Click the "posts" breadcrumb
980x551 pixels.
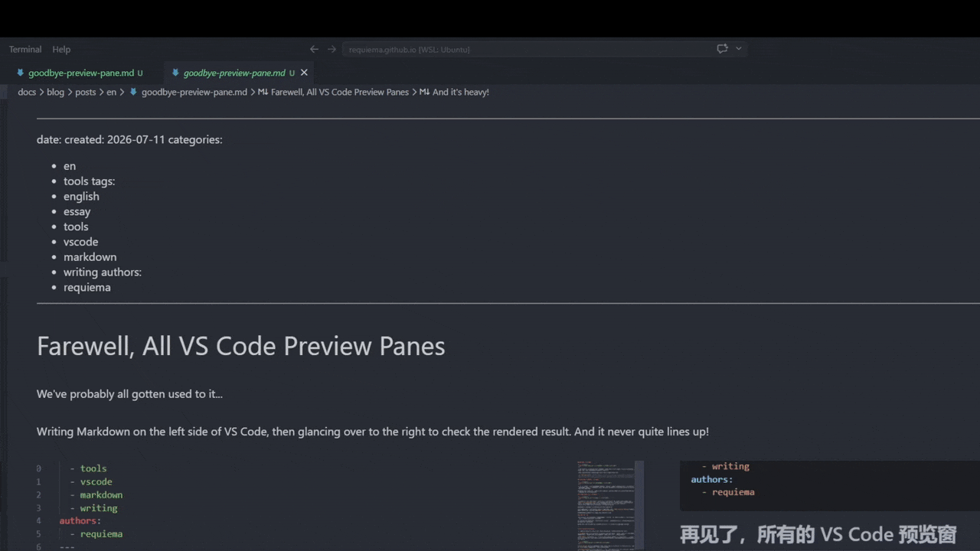point(86,92)
